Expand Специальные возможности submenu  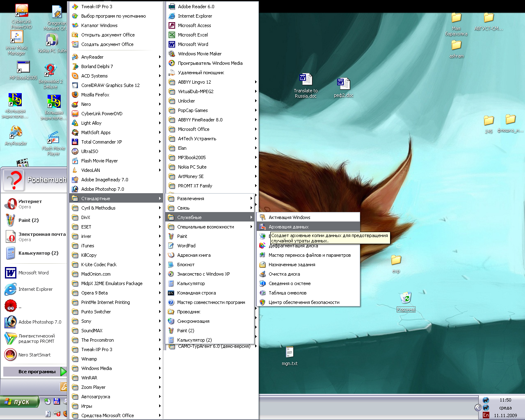pos(210,227)
